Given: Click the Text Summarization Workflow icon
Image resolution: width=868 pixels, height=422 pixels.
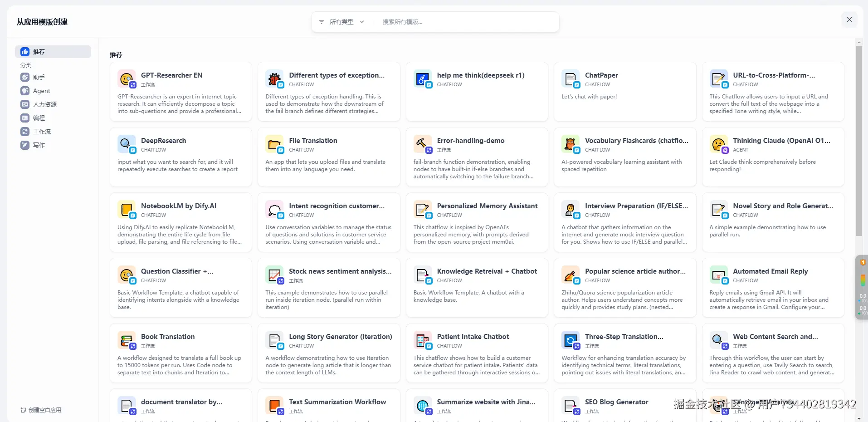Looking at the screenshot, I should 274,406.
